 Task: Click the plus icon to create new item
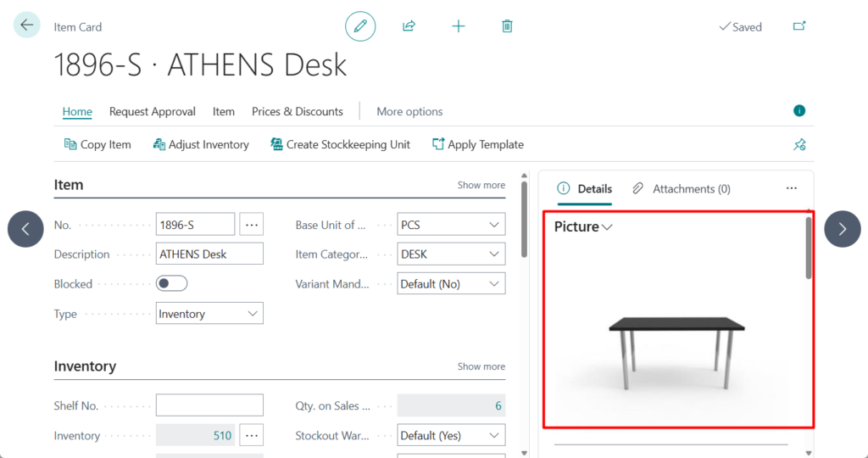[459, 26]
